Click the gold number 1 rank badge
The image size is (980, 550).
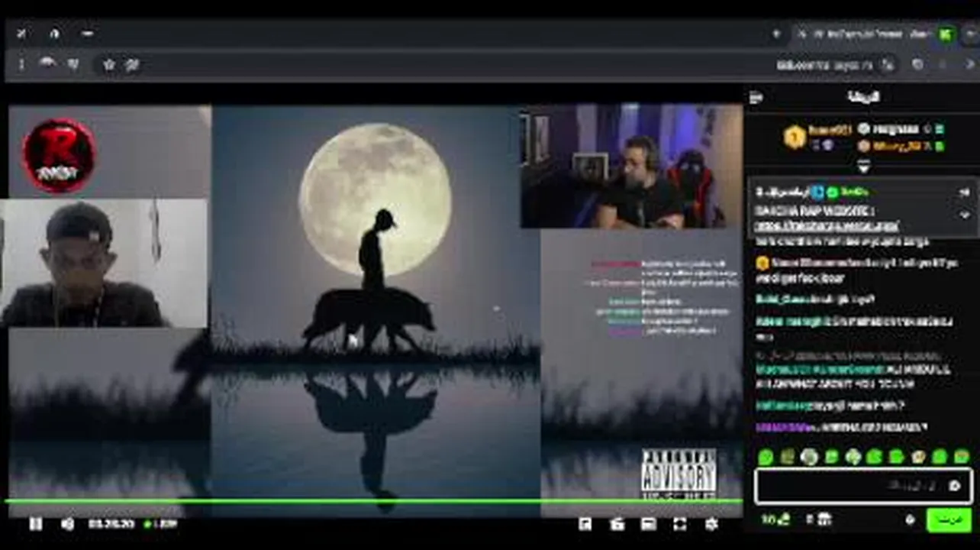795,137
